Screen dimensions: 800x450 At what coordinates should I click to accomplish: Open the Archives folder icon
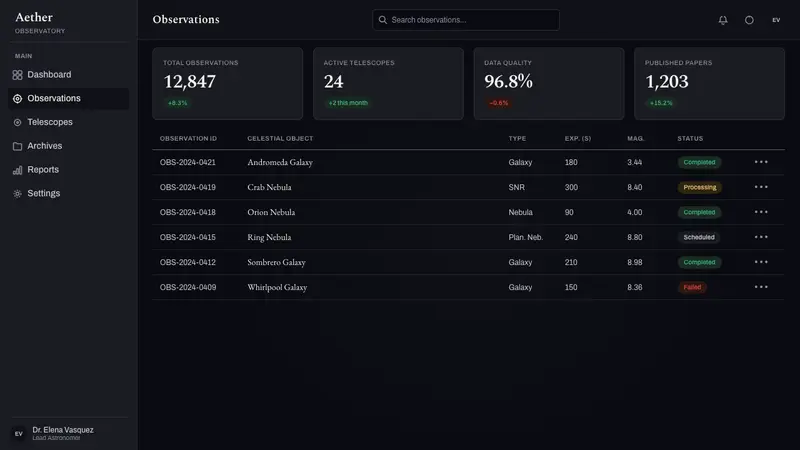tap(17, 146)
